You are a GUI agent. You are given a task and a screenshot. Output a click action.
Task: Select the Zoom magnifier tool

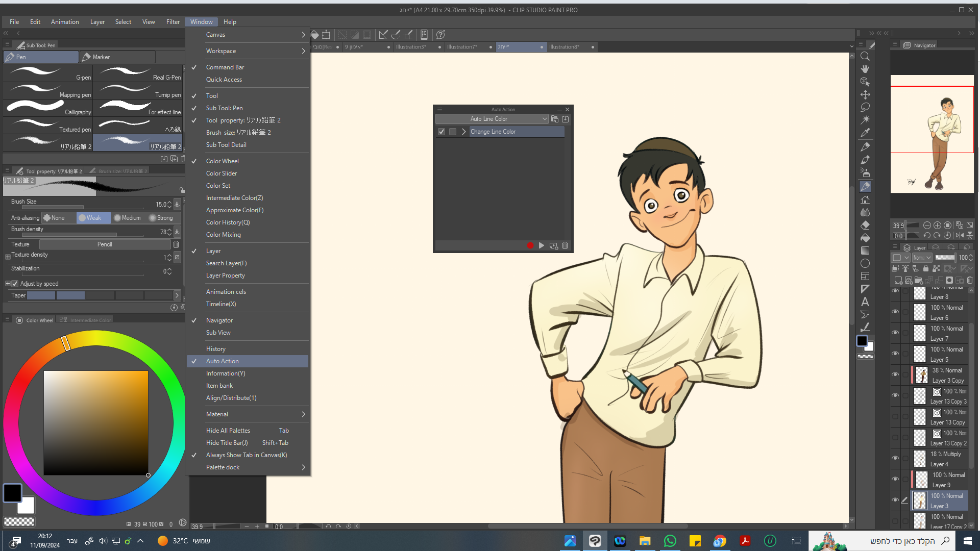pyautogui.click(x=865, y=56)
